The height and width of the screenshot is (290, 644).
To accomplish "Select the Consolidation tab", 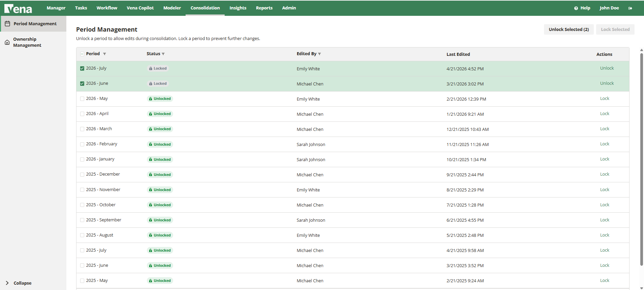I will click(x=205, y=8).
